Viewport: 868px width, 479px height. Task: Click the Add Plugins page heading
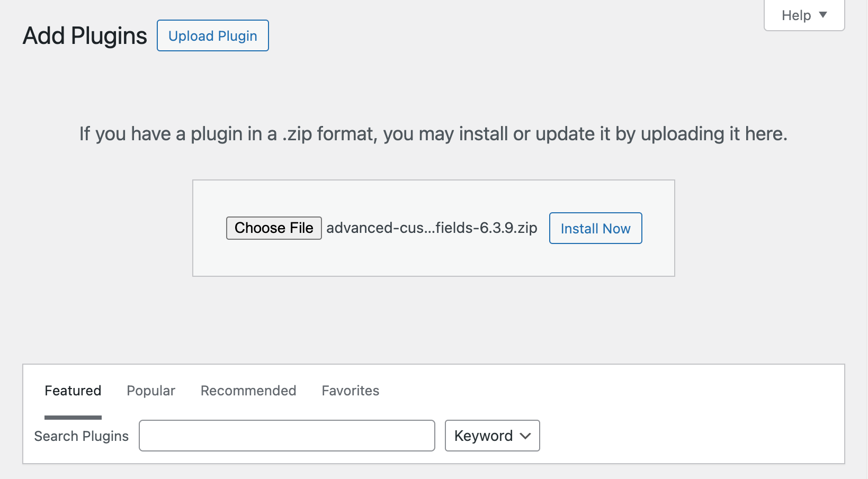pos(84,35)
